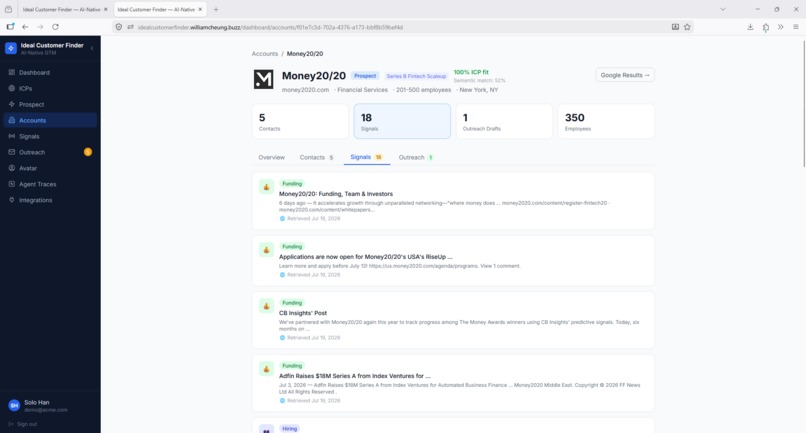The width and height of the screenshot is (806, 433).
Task: Click the Ideal Customer Finder logo icon
Action: (11, 48)
